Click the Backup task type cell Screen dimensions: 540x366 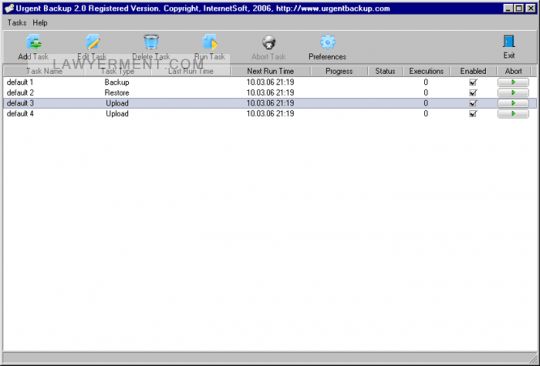point(117,82)
